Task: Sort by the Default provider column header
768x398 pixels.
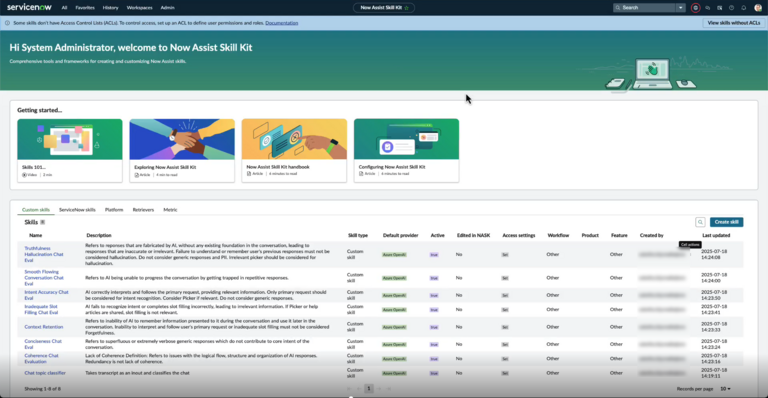Action: 400,235
